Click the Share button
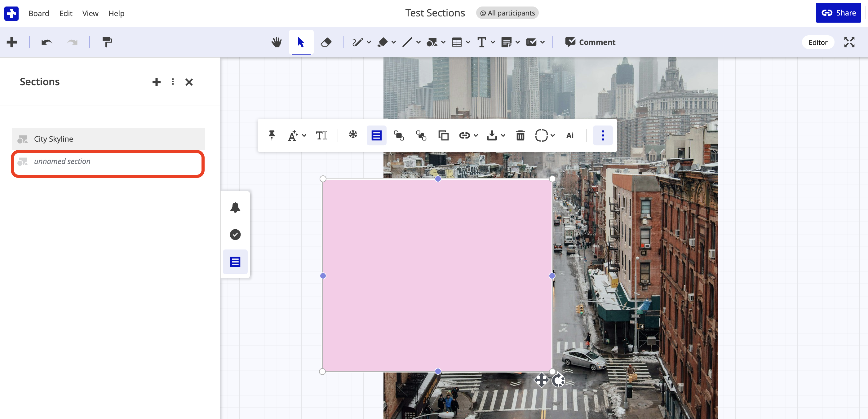 838,13
